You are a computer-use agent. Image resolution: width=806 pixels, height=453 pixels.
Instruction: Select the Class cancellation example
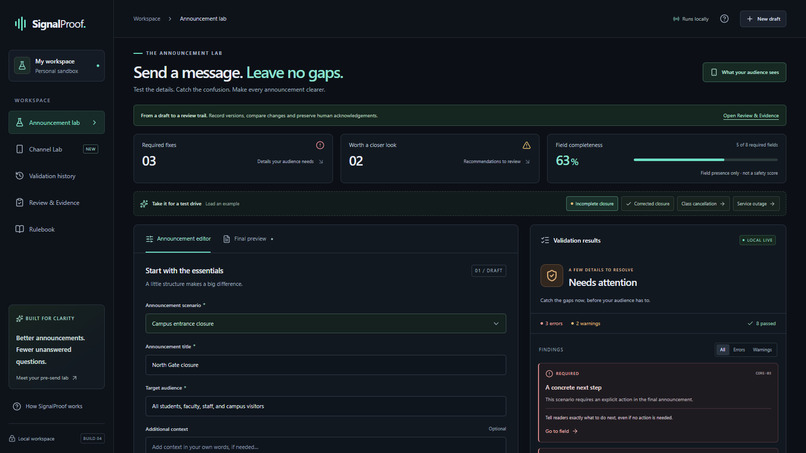tap(703, 204)
